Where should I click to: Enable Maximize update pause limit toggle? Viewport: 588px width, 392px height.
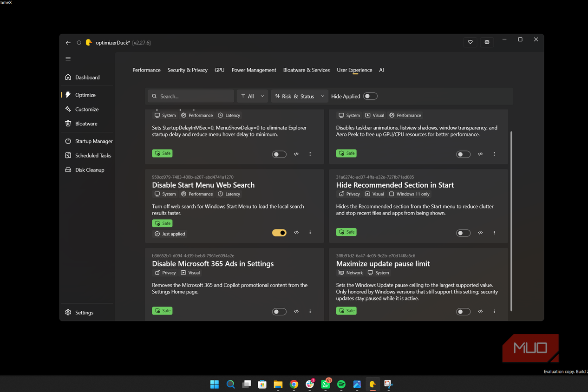(x=463, y=312)
